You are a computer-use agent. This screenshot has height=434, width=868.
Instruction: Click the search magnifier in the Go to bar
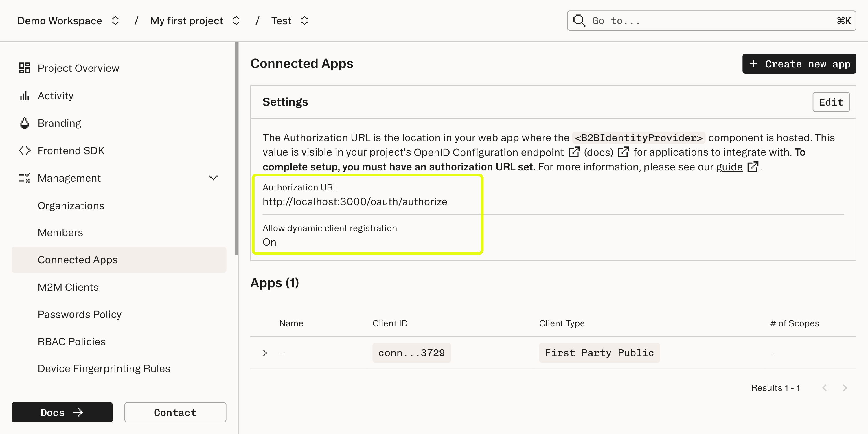[x=579, y=21]
